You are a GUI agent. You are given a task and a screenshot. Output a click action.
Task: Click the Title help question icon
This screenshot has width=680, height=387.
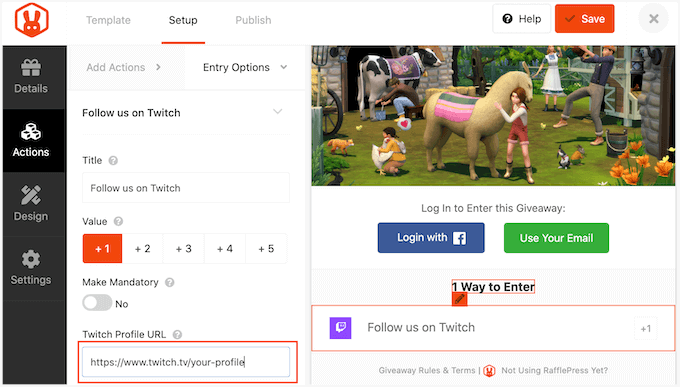(113, 161)
